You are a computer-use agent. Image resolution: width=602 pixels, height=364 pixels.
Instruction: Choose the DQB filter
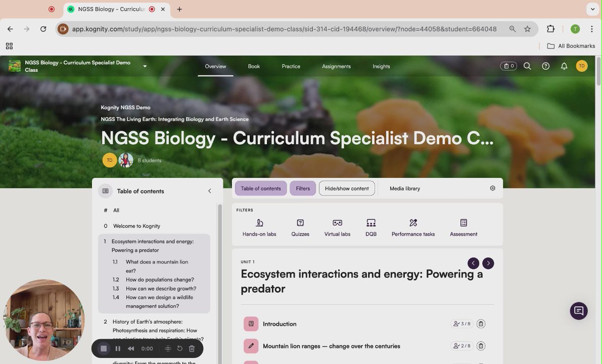pos(371,227)
